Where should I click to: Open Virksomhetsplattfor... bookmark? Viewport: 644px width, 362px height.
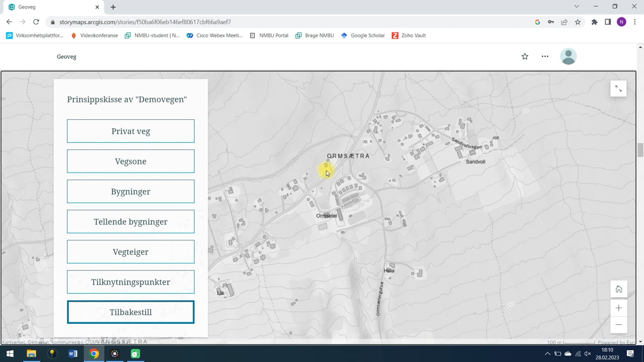pyautogui.click(x=35, y=36)
